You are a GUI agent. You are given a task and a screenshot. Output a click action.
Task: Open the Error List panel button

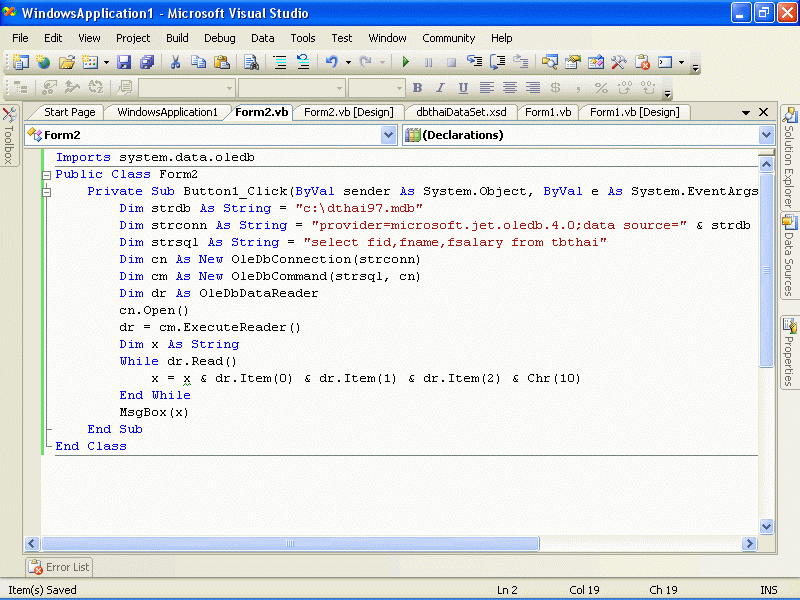(x=59, y=567)
